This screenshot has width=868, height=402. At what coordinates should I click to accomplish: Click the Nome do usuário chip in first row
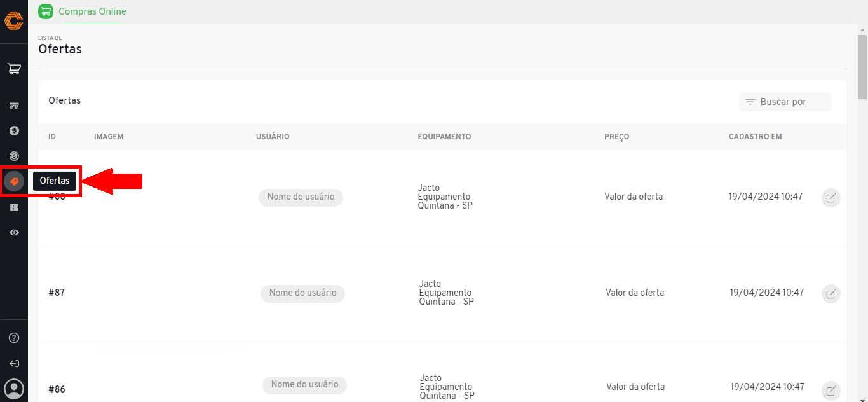[301, 197]
